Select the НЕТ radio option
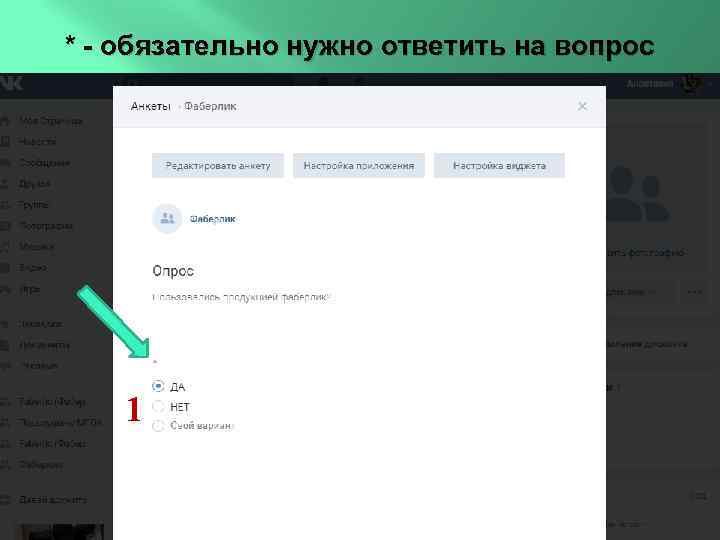Image resolution: width=720 pixels, height=540 pixels. pyautogui.click(x=158, y=406)
